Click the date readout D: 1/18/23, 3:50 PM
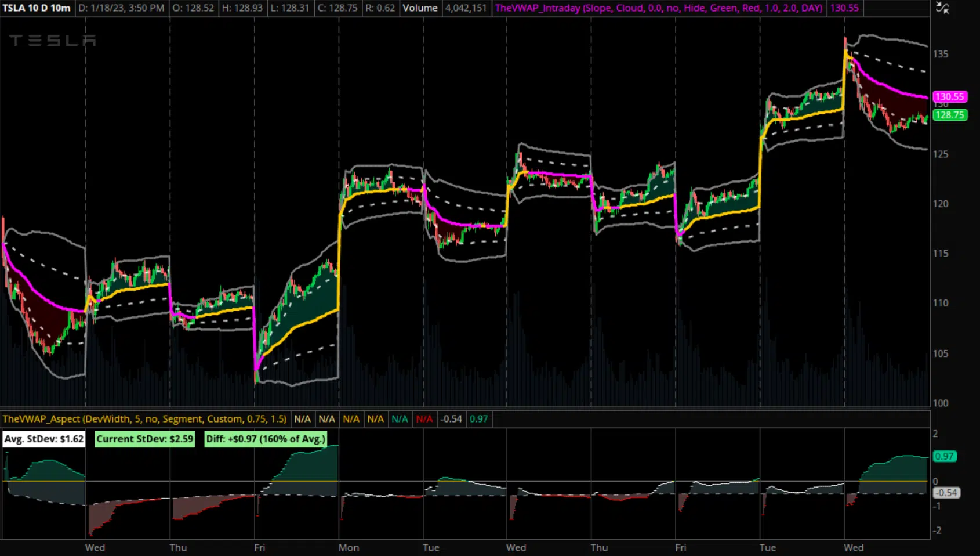This screenshot has height=556, width=980. 121,8
